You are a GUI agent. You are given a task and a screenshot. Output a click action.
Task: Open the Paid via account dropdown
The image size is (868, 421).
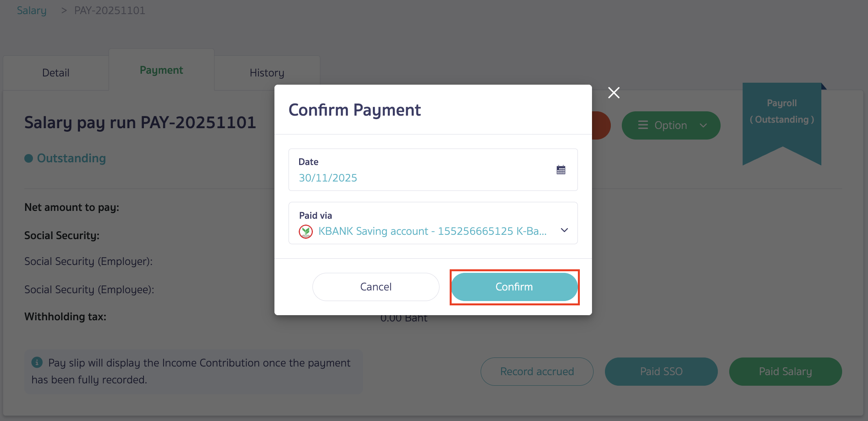(564, 230)
